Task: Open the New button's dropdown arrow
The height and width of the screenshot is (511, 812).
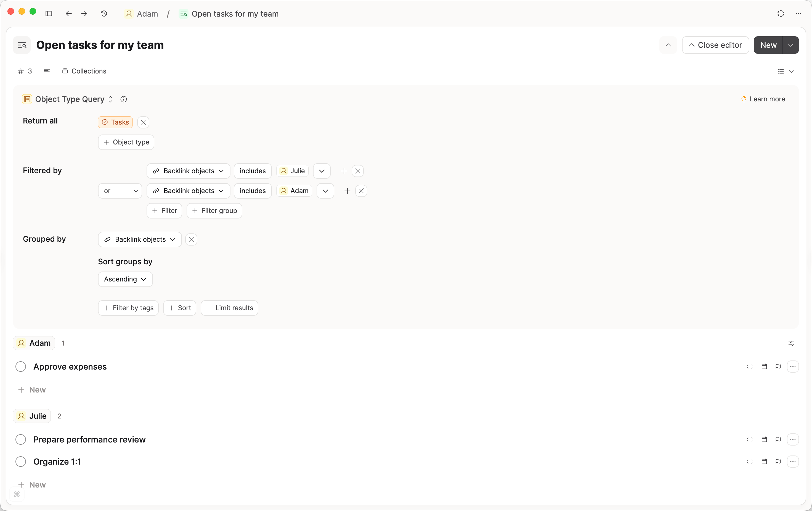Action: 790,45
